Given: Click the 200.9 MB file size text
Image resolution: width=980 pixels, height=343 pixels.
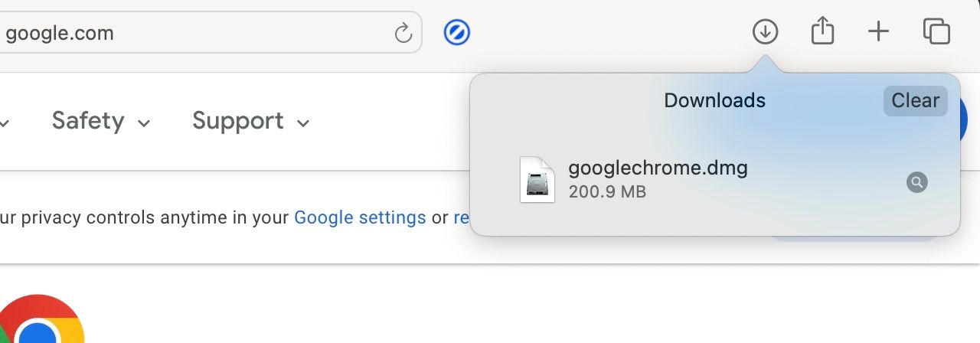Looking at the screenshot, I should (x=607, y=191).
